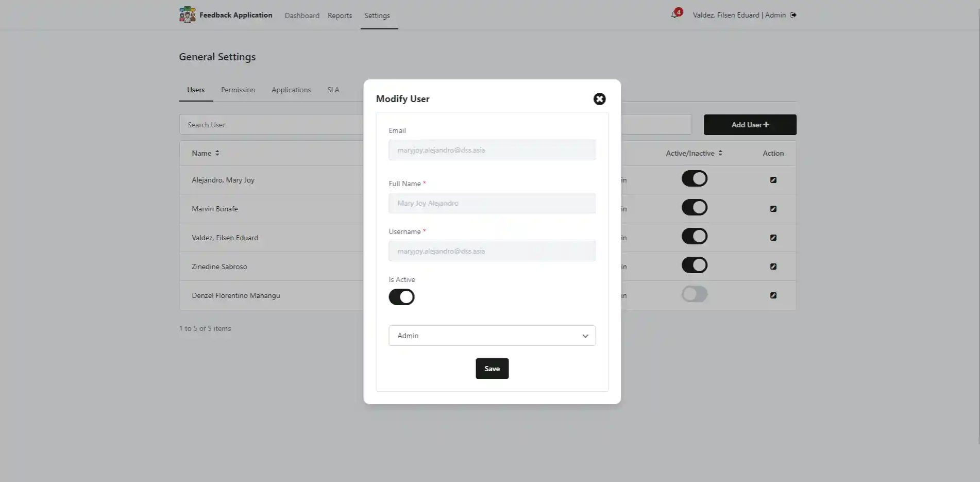Click the Modify User dialog title
The height and width of the screenshot is (482, 980).
[402, 99]
